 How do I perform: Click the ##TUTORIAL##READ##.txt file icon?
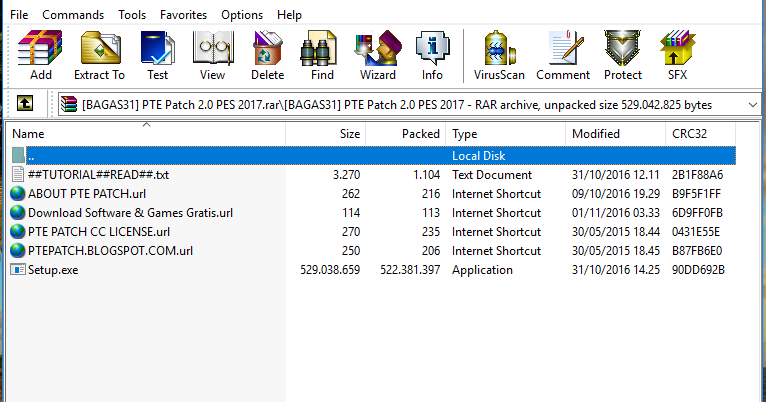coord(18,174)
